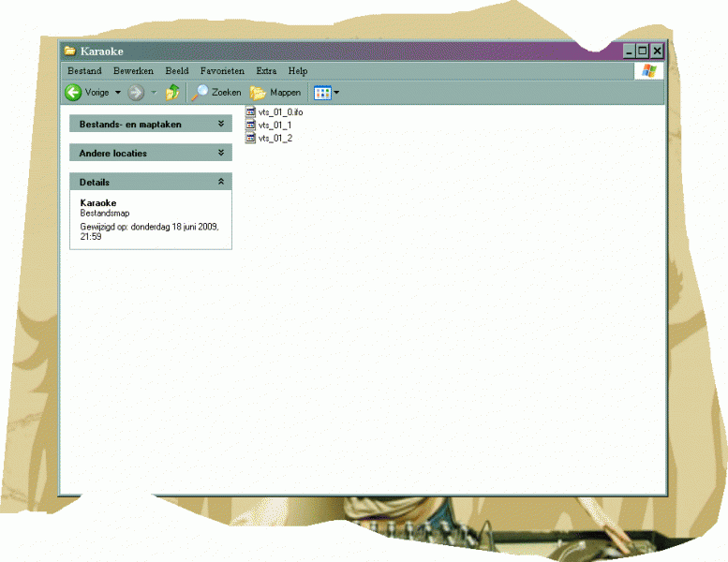
Task: Open the Help menu
Action: (x=298, y=71)
